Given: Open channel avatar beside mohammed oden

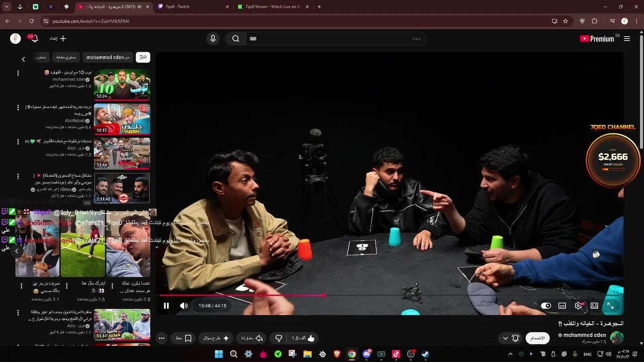Looking at the screenshot, I should [616, 338].
